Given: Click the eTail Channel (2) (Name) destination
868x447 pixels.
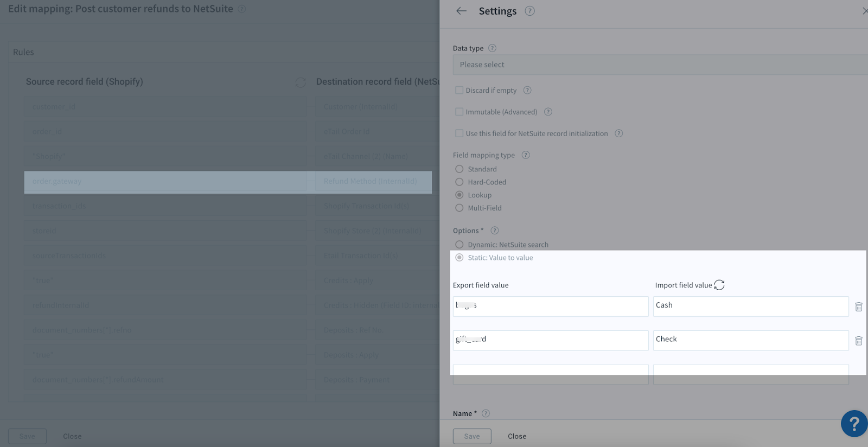Looking at the screenshot, I should tap(378, 157).
